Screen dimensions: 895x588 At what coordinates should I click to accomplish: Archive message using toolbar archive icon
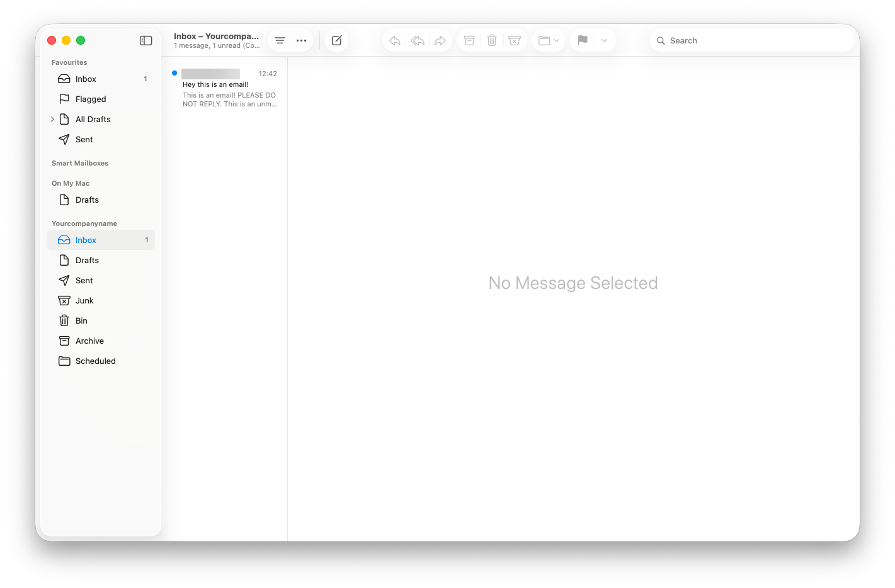click(469, 40)
